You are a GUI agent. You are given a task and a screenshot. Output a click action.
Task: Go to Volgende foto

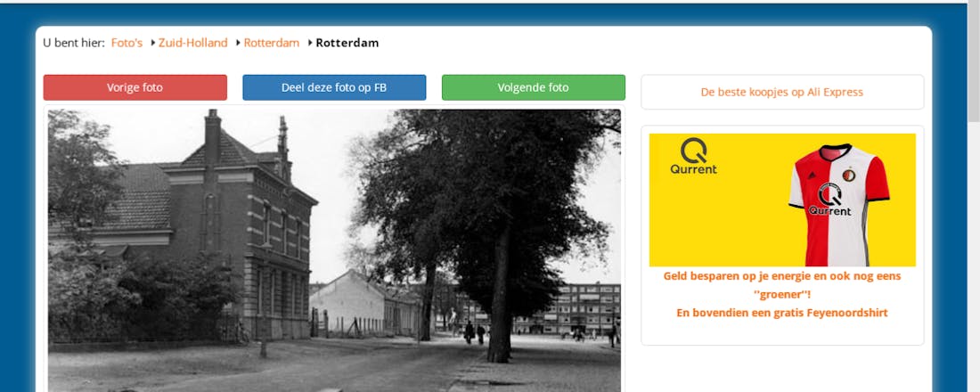(x=533, y=87)
